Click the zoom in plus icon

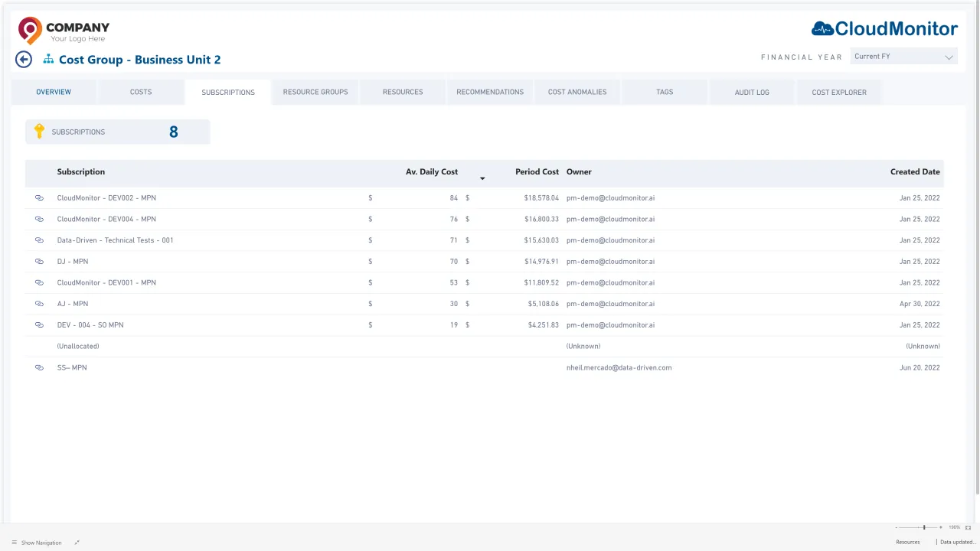coord(941,527)
